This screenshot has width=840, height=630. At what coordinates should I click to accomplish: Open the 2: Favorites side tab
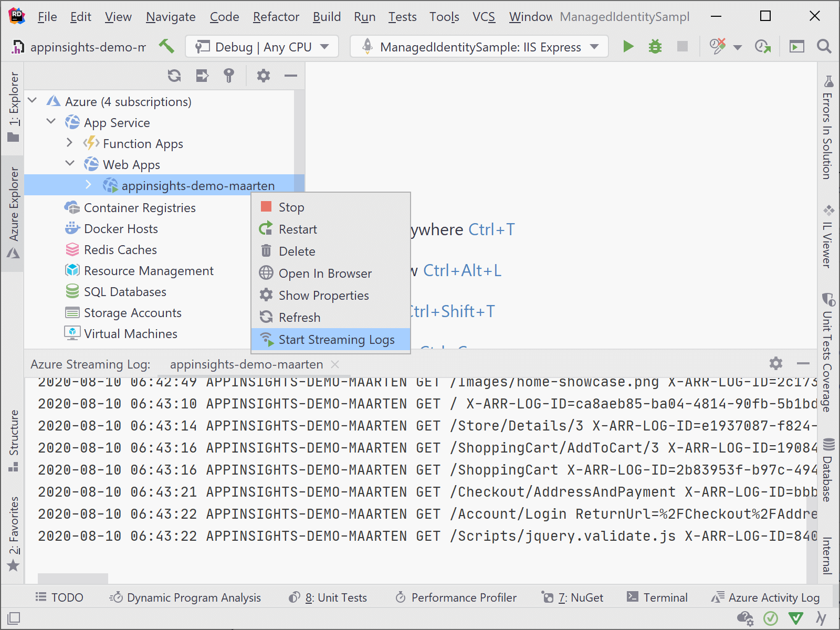point(14,534)
